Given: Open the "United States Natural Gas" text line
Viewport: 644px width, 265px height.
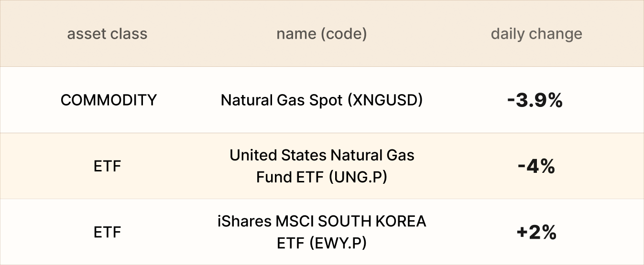Looking at the screenshot, I should coord(322,156).
